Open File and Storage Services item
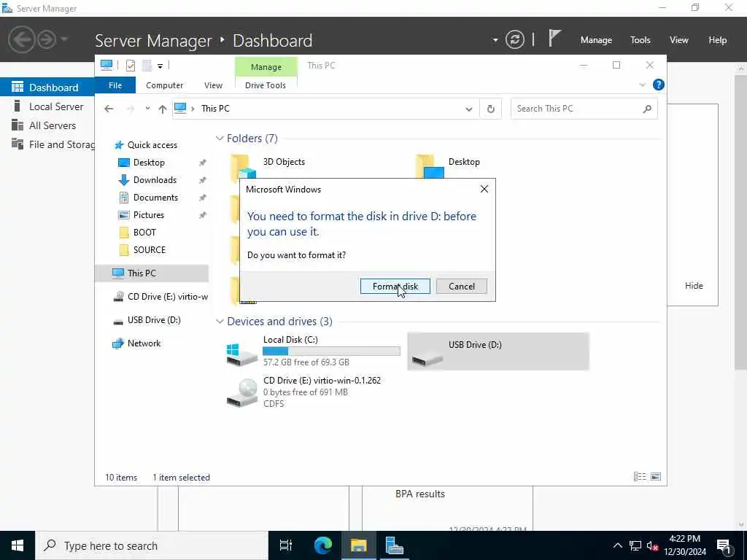 pos(47,144)
